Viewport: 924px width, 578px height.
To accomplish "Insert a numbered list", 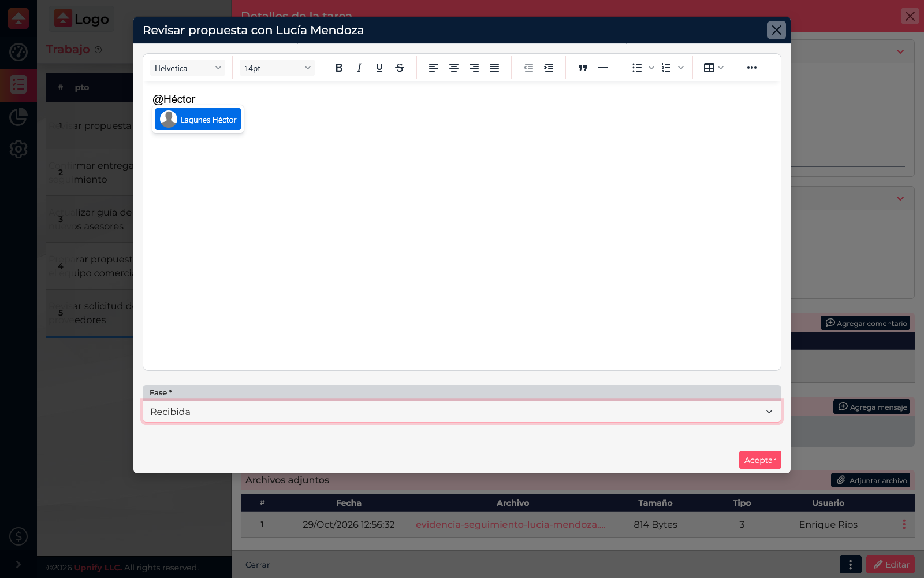I will [x=666, y=68].
